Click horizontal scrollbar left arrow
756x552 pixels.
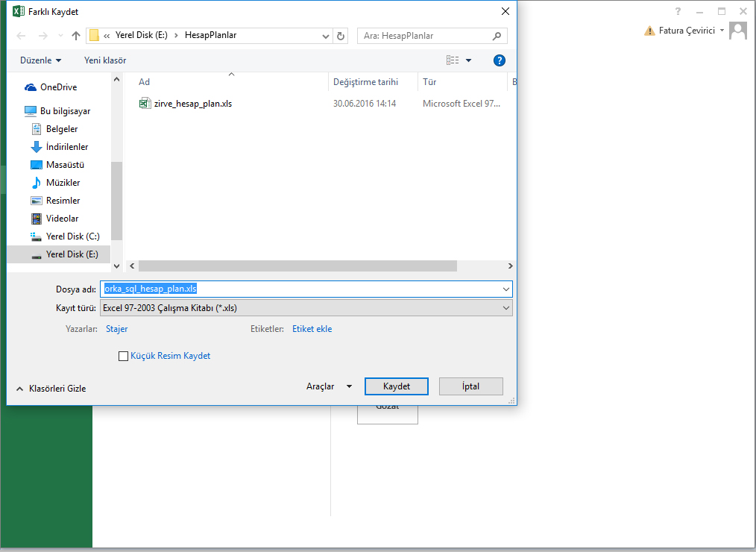click(132, 266)
